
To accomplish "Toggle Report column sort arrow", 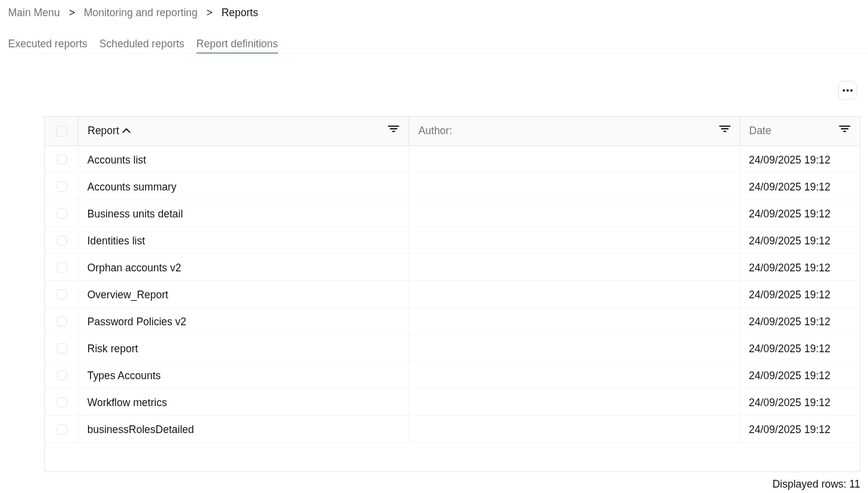I will point(126,131).
